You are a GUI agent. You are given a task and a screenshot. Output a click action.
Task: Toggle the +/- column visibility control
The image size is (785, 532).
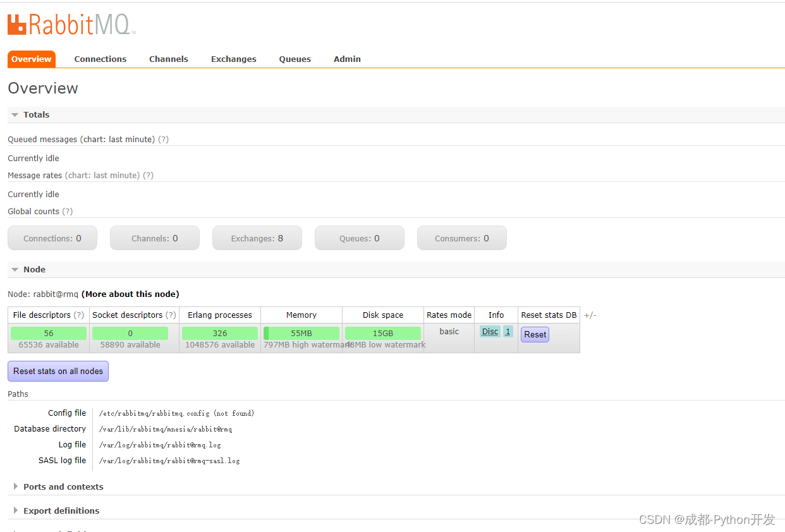coord(590,315)
